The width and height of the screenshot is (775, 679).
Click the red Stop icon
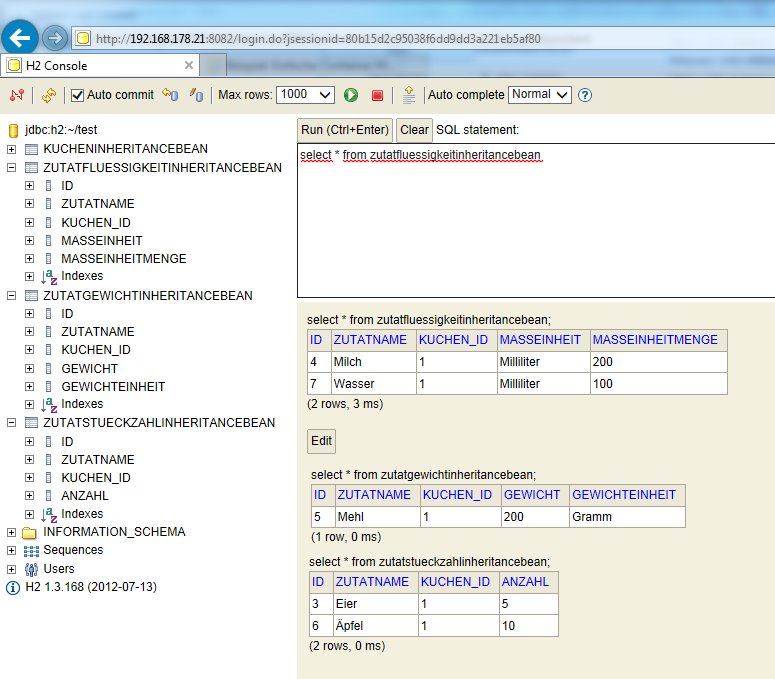click(x=377, y=95)
